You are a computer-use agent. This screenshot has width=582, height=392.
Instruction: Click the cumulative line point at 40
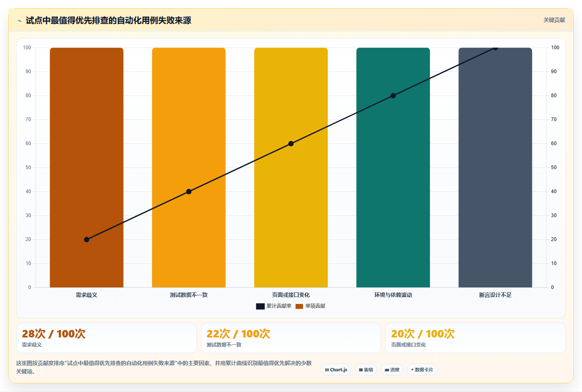tap(189, 191)
